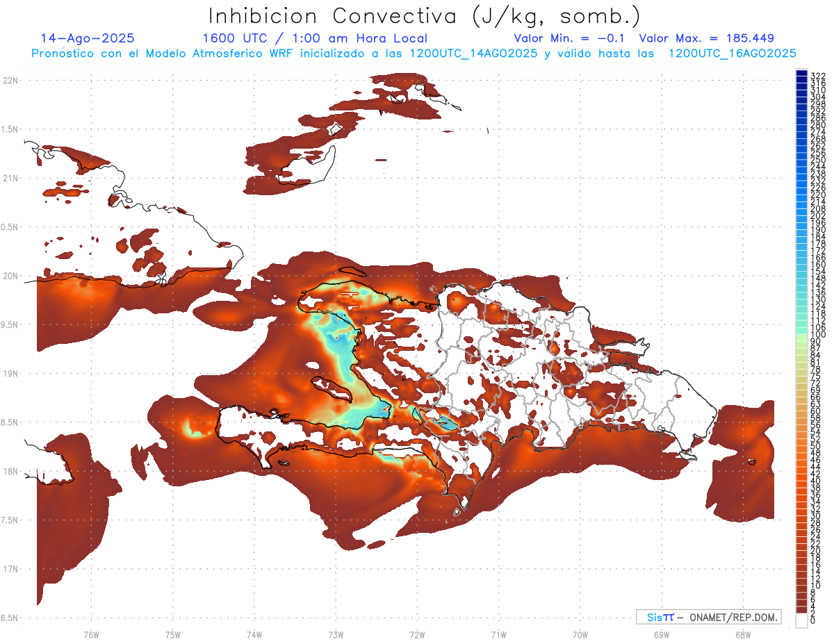Click "1600 UTC / 1:00 am Hora Local"

click(x=315, y=39)
